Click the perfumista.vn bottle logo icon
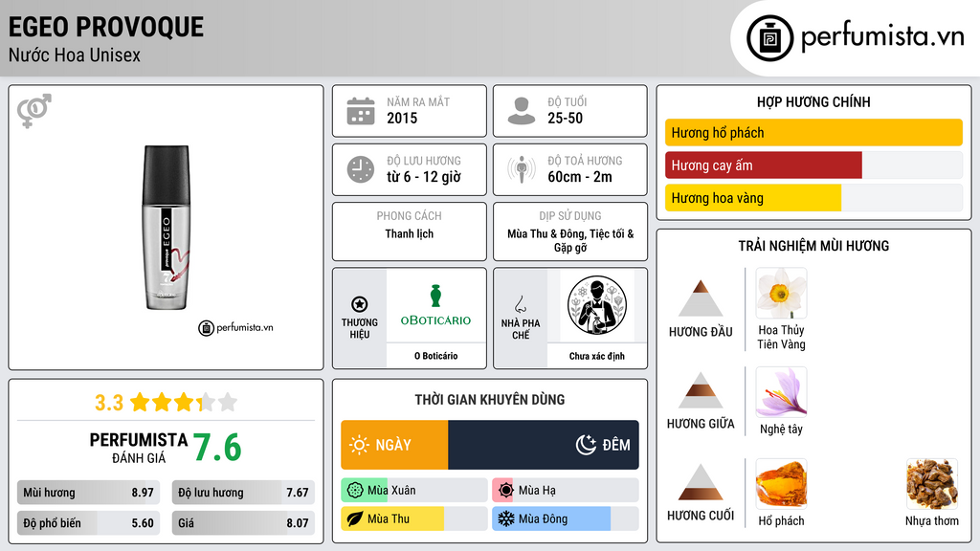The width and height of the screenshot is (980, 551). [769, 38]
